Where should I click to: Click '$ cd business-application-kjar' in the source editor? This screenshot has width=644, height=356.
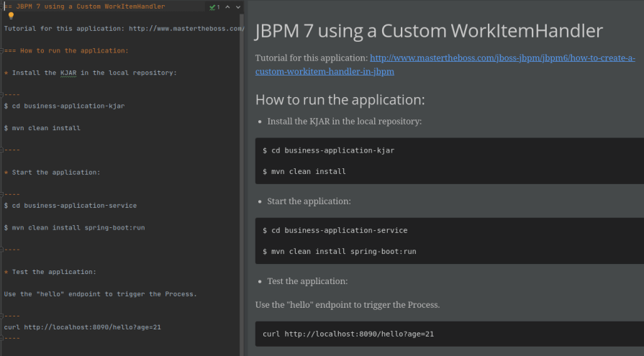click(65, 106)
